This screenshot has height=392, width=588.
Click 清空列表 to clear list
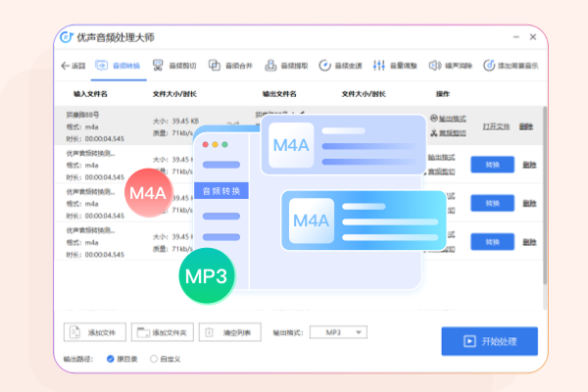230,332
